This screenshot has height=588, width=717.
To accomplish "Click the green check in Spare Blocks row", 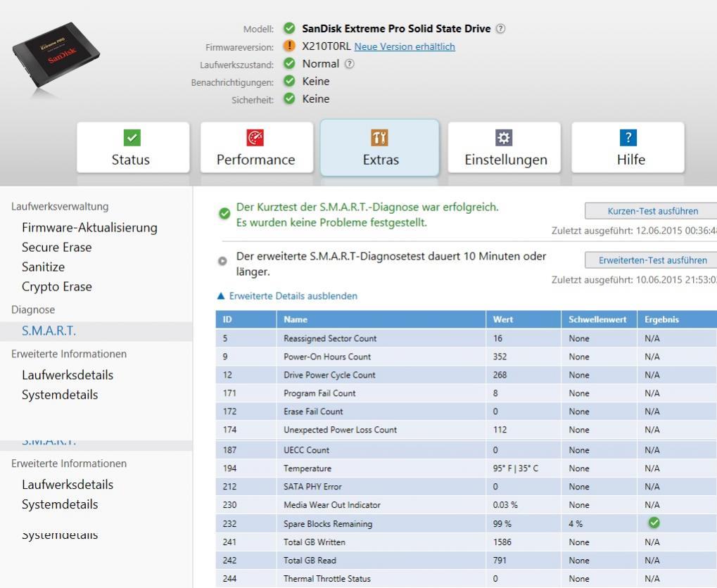I will point(654,523).
